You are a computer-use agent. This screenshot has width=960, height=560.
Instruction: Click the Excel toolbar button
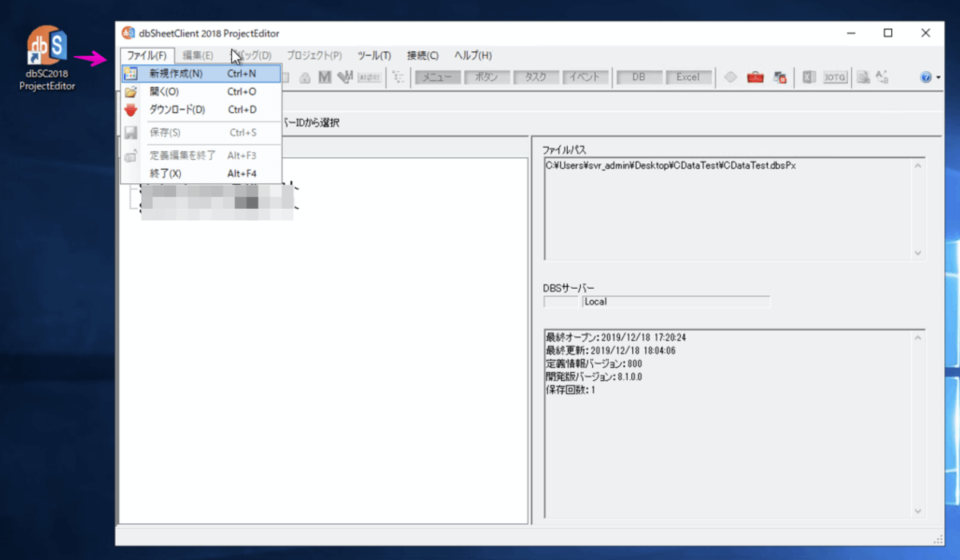pos(688,78)
